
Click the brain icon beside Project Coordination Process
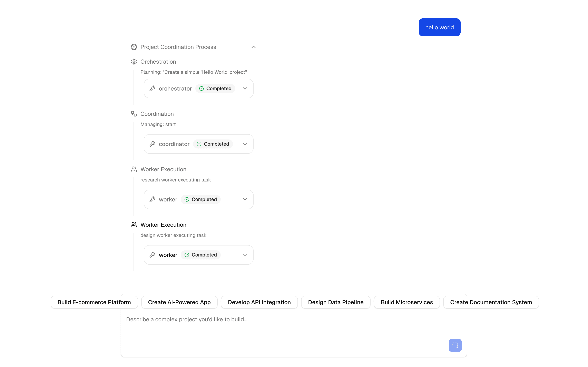(134, 47)
